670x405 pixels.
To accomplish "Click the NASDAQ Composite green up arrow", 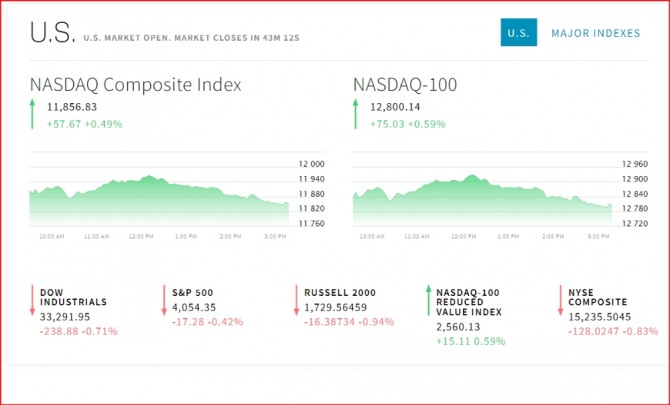I will pos(32,114).
